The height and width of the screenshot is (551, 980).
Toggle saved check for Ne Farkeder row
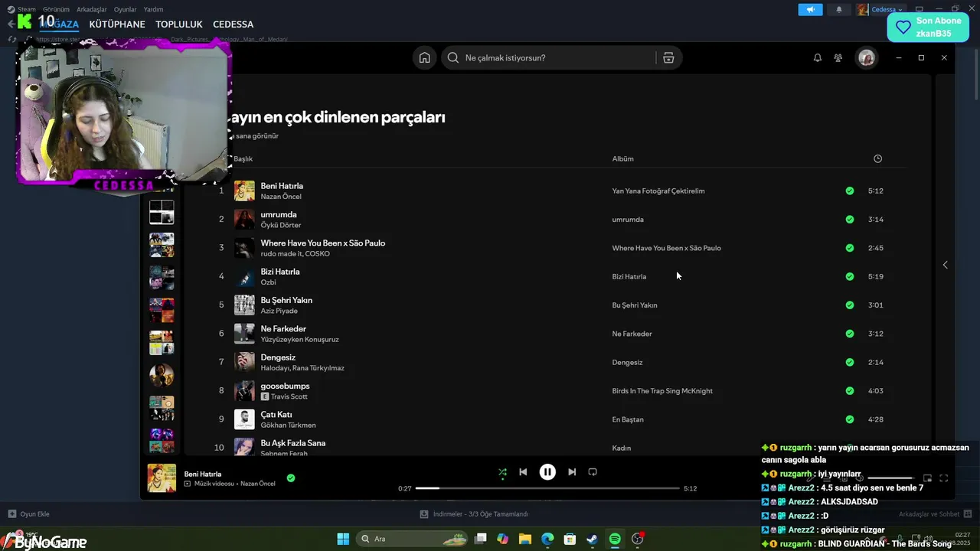click(850, 334)
